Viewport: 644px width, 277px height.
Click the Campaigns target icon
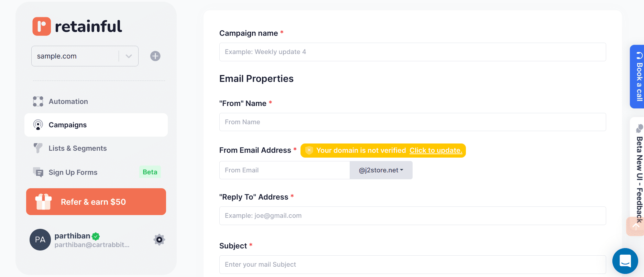pyautogui.click(x=38, y=125)
